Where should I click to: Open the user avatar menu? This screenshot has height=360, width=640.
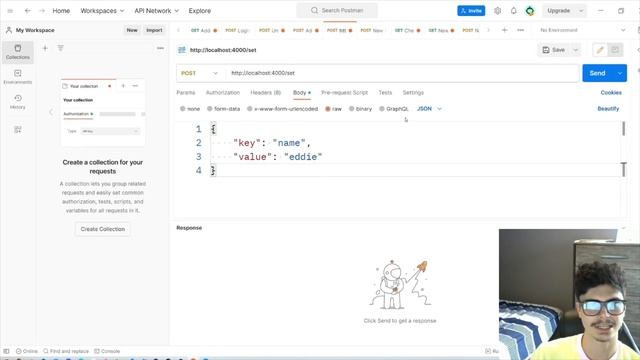point(530,11)
